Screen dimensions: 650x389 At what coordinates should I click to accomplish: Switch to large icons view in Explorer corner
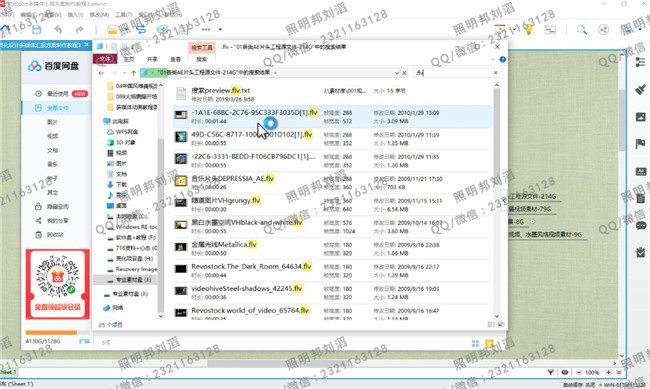click(x=501, y=324)
